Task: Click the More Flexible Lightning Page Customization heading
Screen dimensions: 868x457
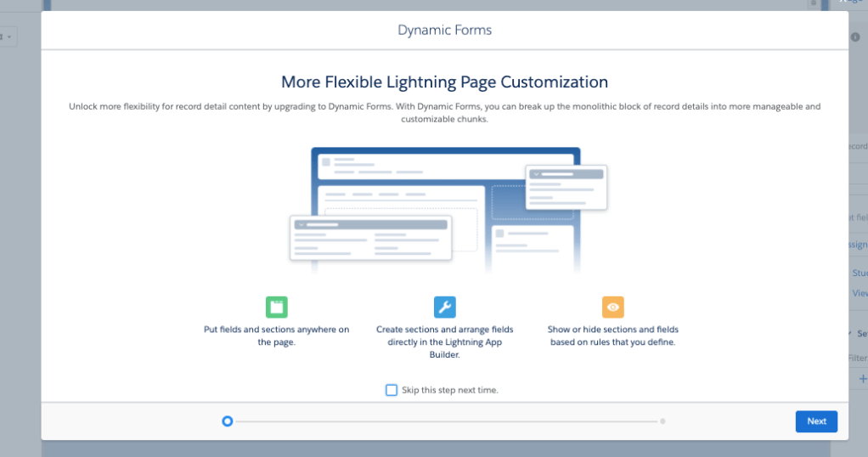Action: click(444, 82)
